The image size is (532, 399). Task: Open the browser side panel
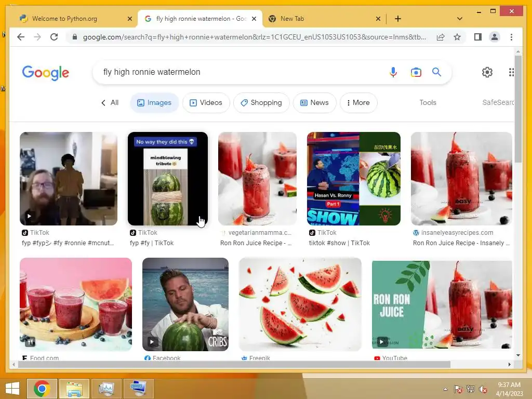coord(478,37)
